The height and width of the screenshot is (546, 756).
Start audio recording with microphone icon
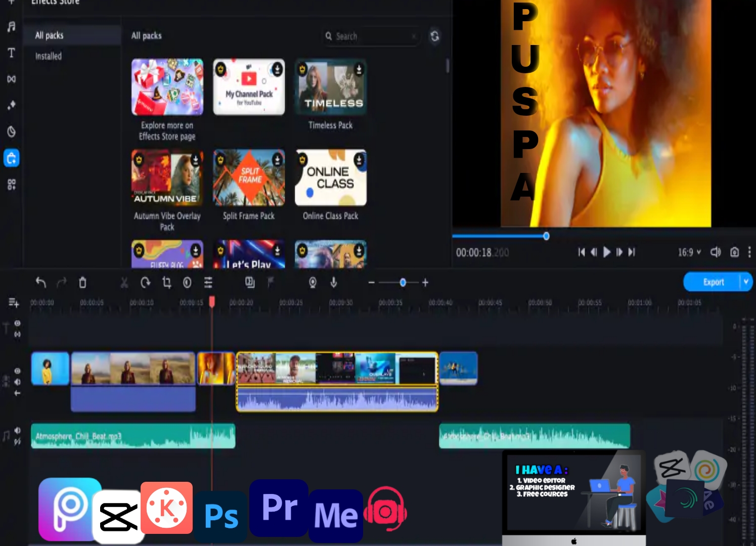coord(334,283)
